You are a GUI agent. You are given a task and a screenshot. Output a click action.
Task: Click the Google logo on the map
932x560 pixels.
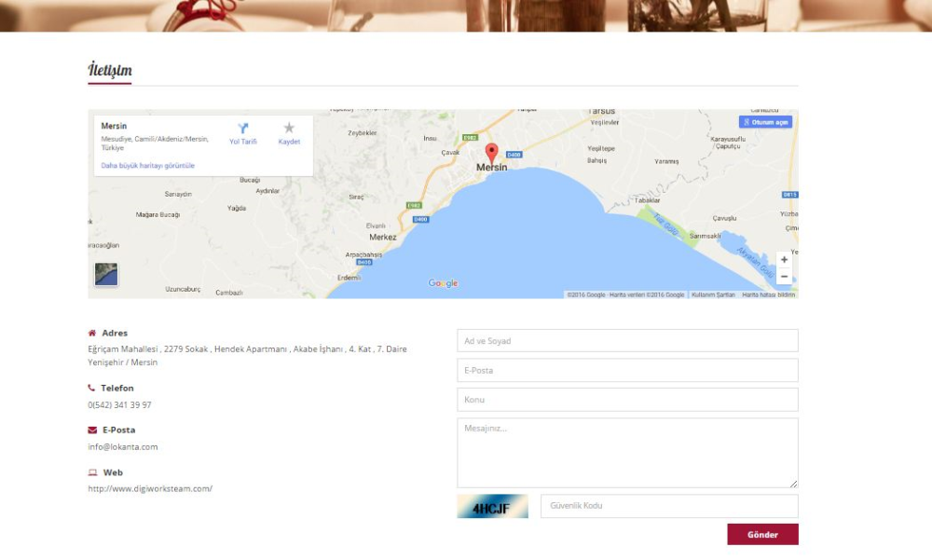443,283
